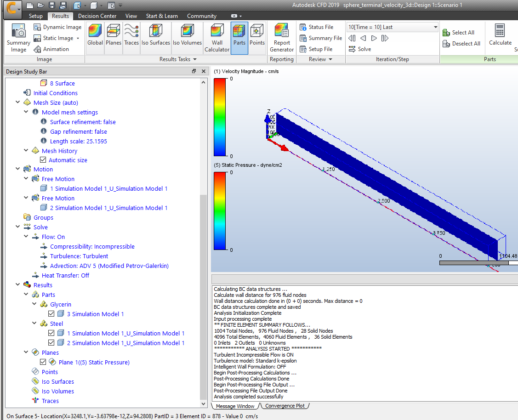This screenshot has height=420, width=518.
Task: Collapse the Solve branch in the tree
Action: point(17,227)
